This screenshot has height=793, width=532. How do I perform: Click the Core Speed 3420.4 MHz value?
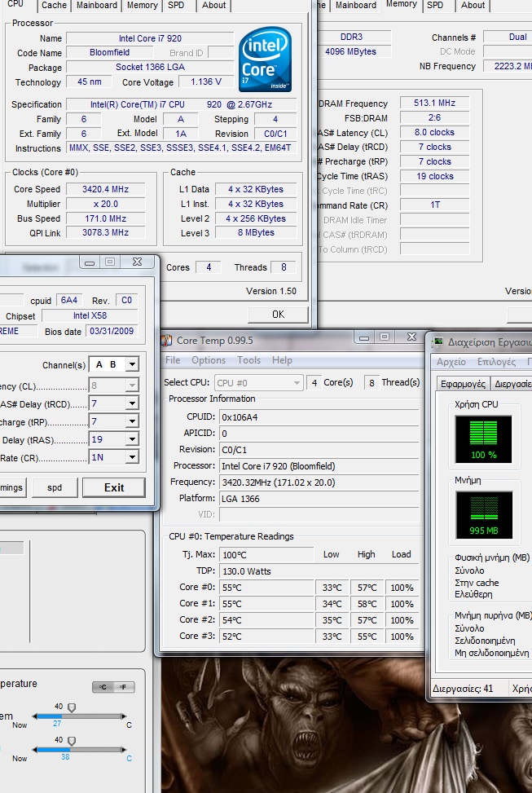pos(106,189)
